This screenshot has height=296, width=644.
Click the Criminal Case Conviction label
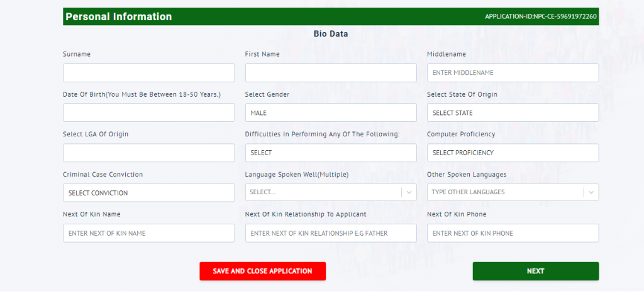tap(103, 175)
